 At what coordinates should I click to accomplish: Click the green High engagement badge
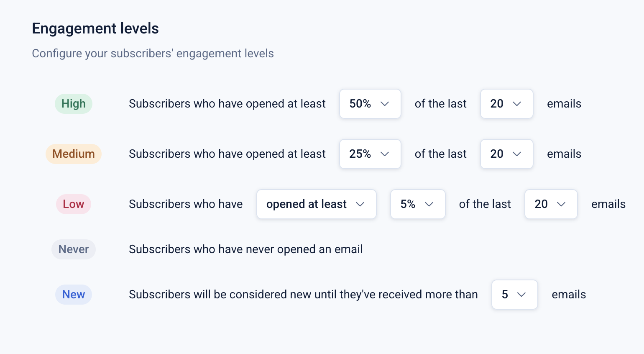point(74,104)
